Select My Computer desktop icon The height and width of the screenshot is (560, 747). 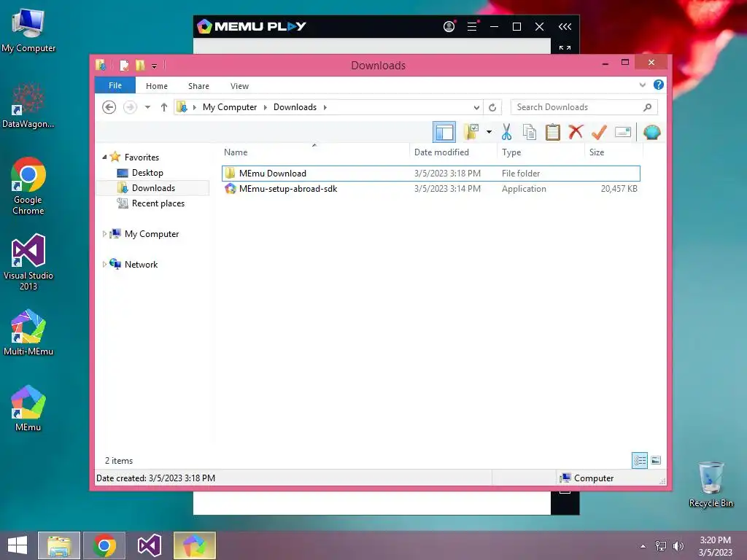28,31
